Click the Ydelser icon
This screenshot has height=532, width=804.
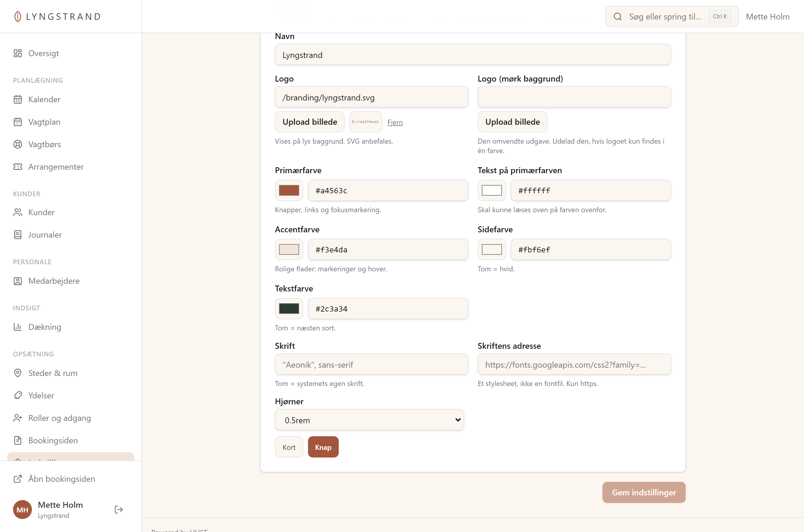click(x=18, y=396)
